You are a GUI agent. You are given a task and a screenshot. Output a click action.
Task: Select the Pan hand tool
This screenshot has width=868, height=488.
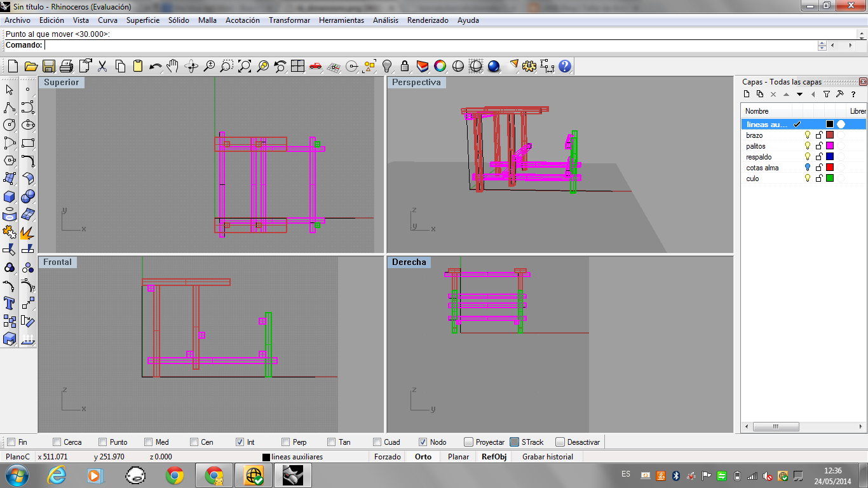[x=173, y=66]
